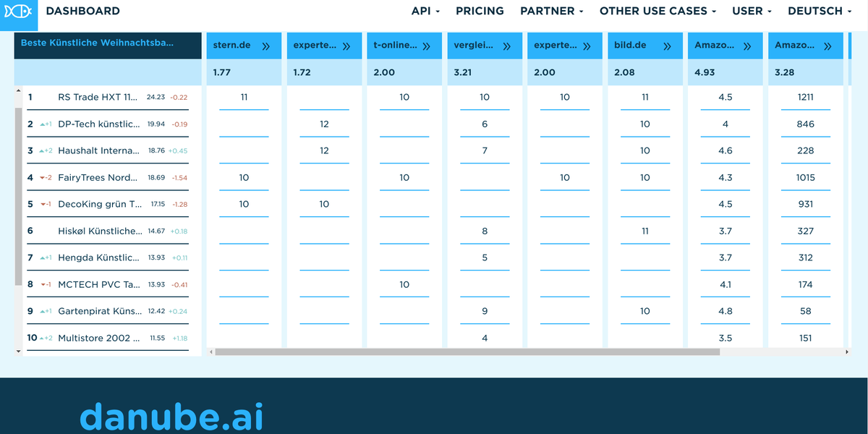Expand the bild.de column double-chevron

tap(667, 46)
